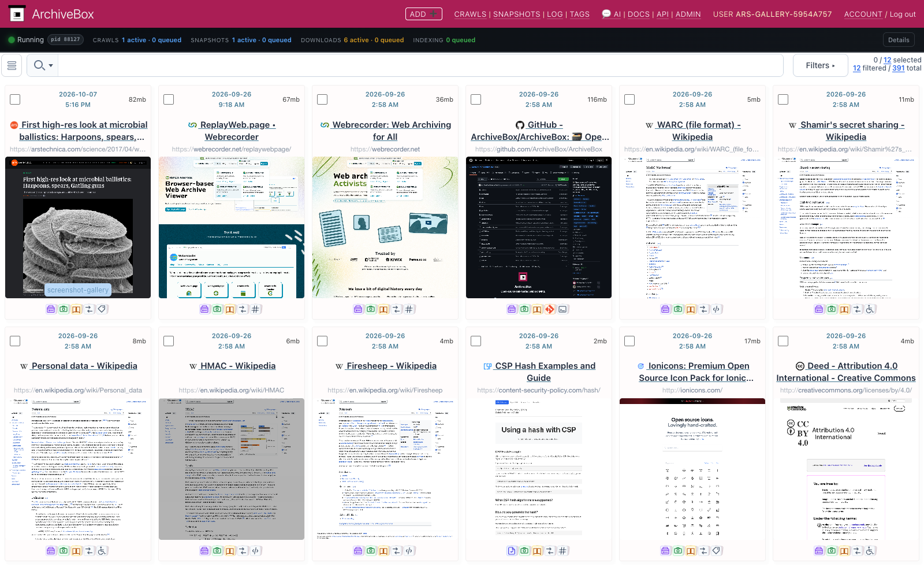Open the LOG page from header
Screen dimensions: 924x578
point(554,14)
